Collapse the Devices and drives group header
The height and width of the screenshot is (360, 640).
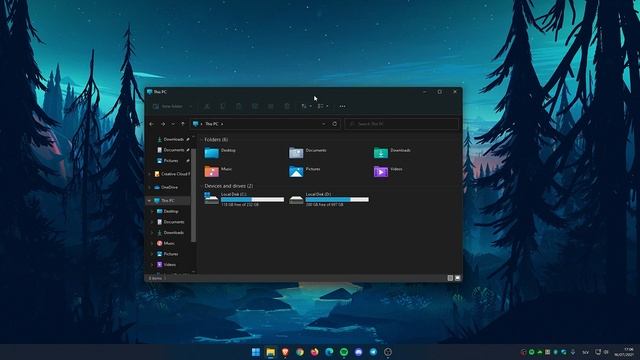click(202, 186)
